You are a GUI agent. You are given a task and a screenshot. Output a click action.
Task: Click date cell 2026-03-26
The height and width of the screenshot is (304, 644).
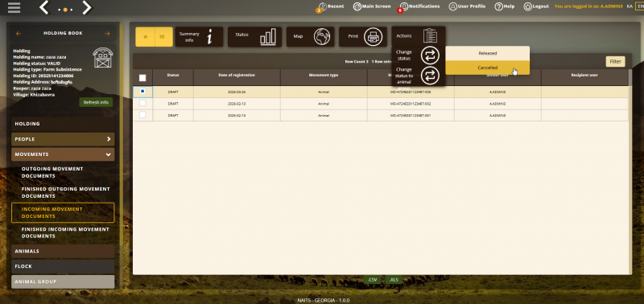(x=237, y=92)
